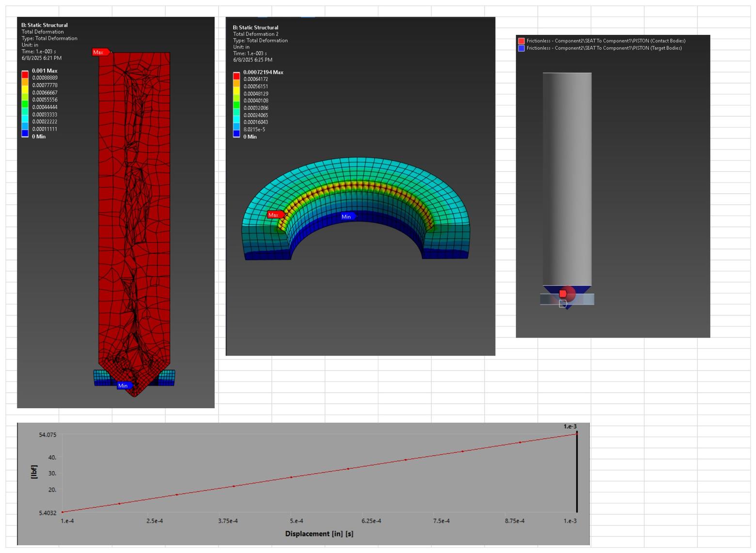The image size is (756, 553).
Task: Click the black vertical time marker on chart
Action: pyautogui.click(x=577, y=472)
